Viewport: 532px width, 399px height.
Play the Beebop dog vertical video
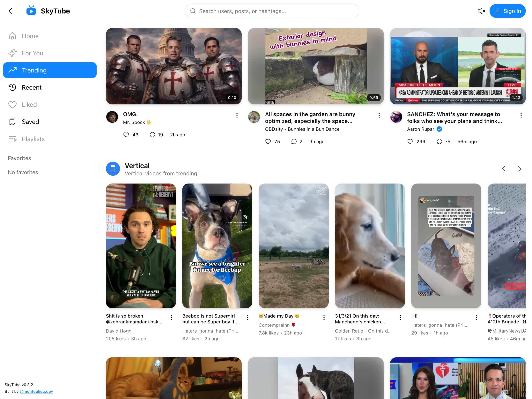click(x=217, y=246)
